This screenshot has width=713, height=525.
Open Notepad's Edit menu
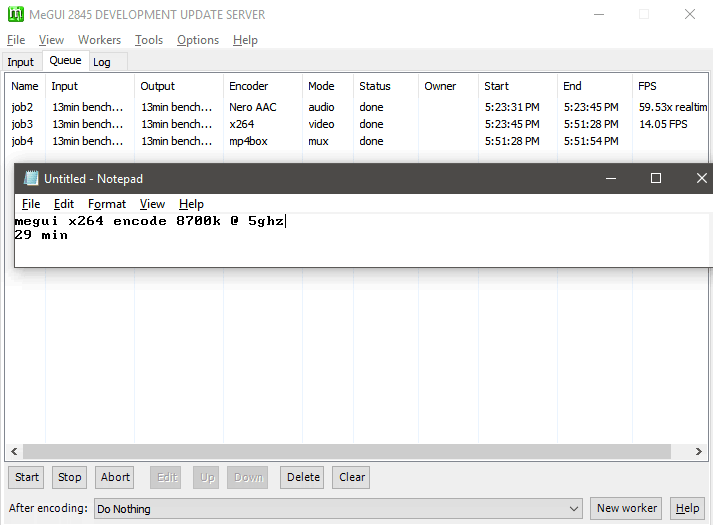click(64, 204)
